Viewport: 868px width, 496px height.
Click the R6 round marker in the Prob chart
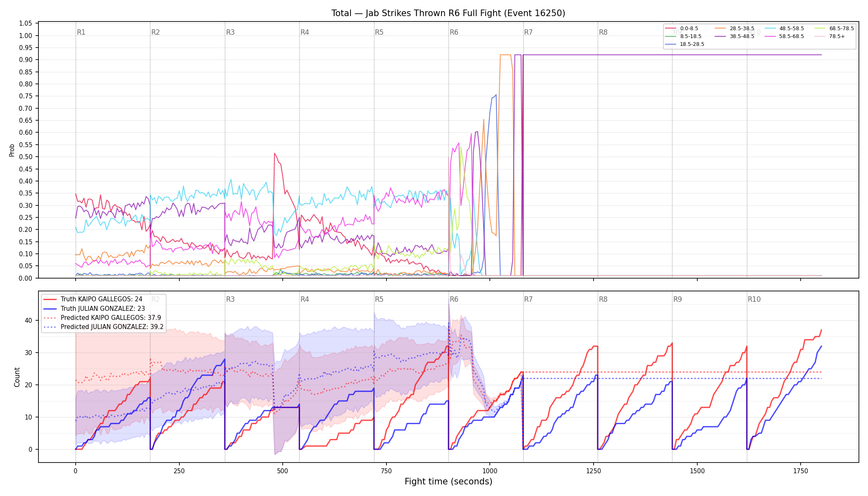point(454,32)
